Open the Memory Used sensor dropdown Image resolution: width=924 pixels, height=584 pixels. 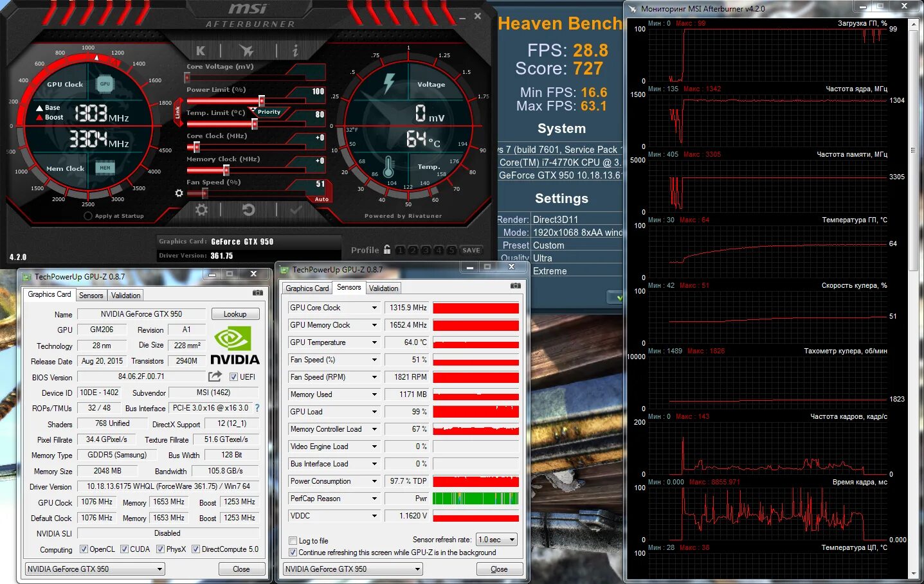[x=374, y=394]
